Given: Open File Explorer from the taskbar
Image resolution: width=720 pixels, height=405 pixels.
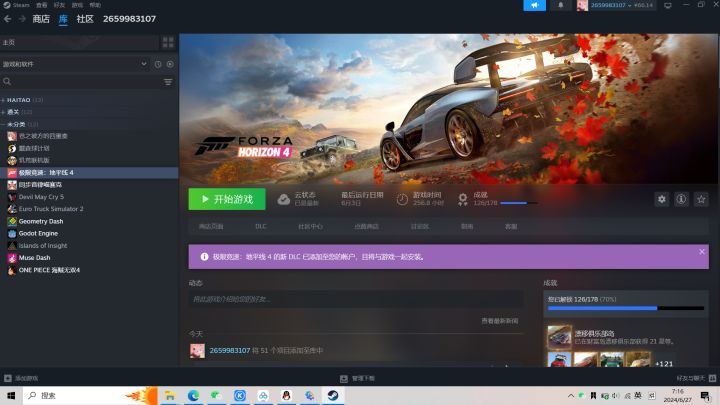Looking at the screenshot, I should point(169,395).
